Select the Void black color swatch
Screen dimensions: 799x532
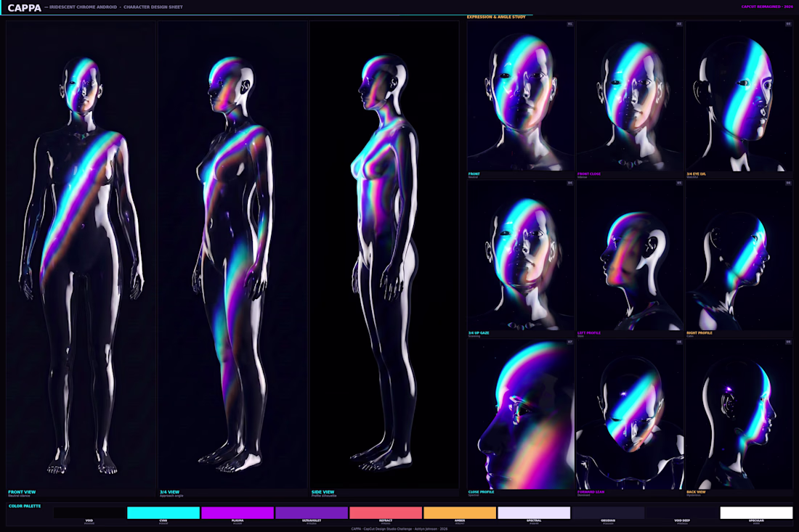coord(89,512)
